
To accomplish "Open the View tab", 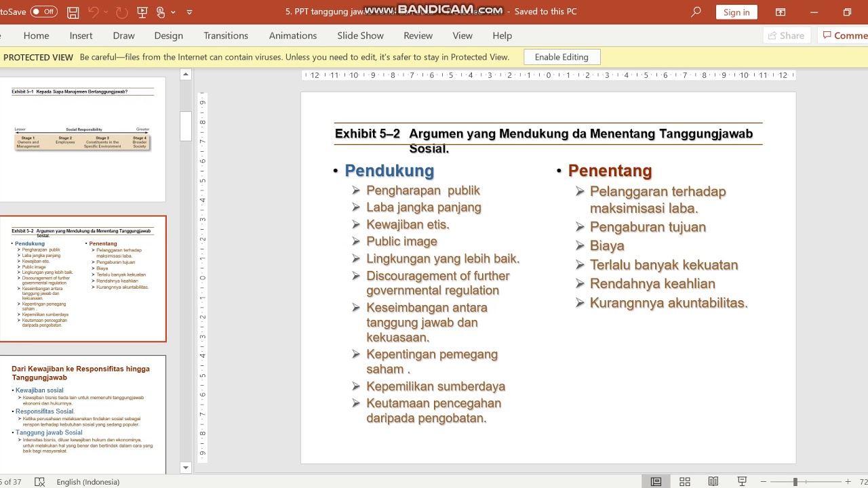I will tap(462, 35).
